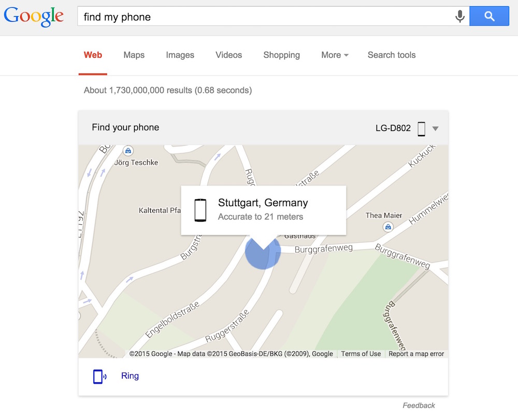Click the Engelboldstraße street label
Viewport: 518px width, 420px height.
point(172,320)
